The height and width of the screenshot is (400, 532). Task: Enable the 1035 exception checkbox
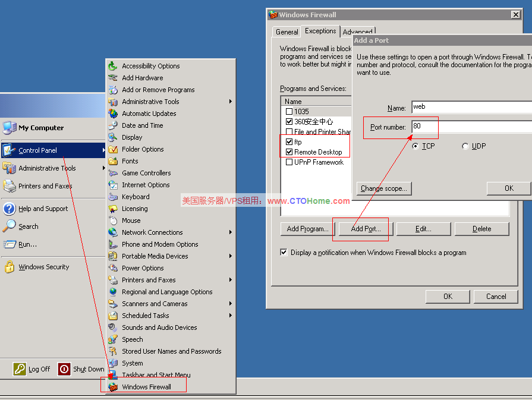click(x=289, y=111)
